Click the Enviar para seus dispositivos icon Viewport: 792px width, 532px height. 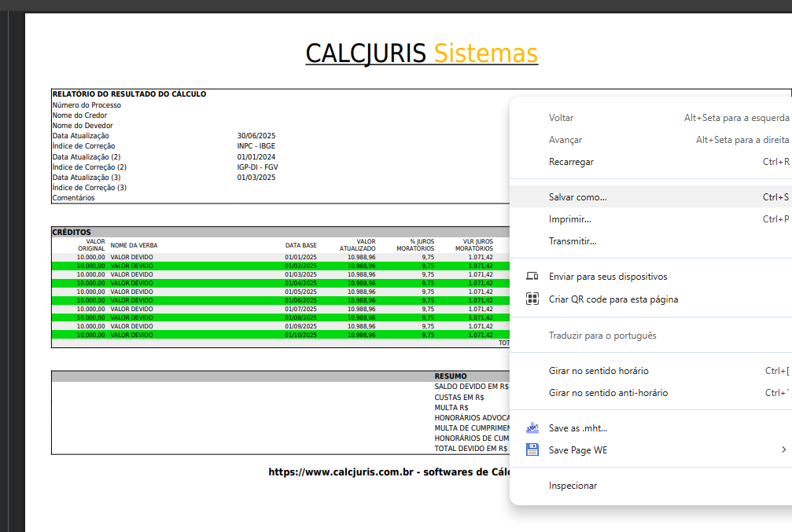pyautogui.click(x=532, y=277)
